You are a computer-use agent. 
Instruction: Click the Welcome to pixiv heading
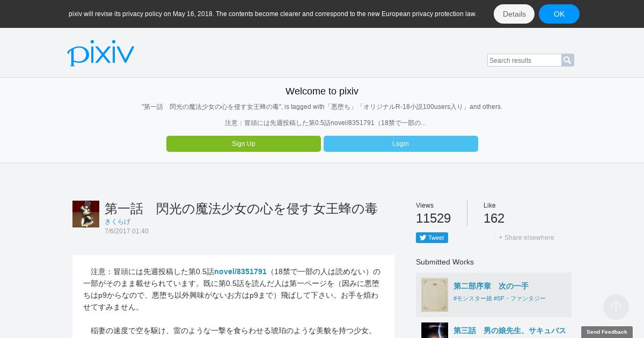322,91
